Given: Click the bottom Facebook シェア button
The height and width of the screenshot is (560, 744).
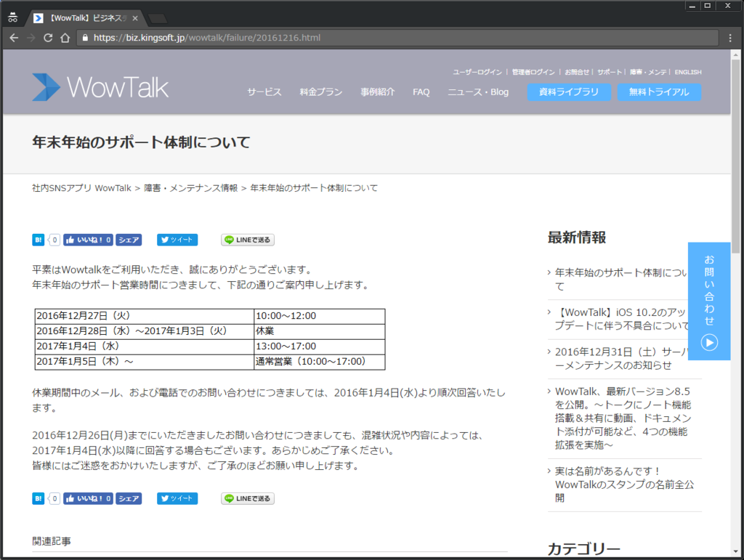Looking at the screenshot, I should [129, 498].
